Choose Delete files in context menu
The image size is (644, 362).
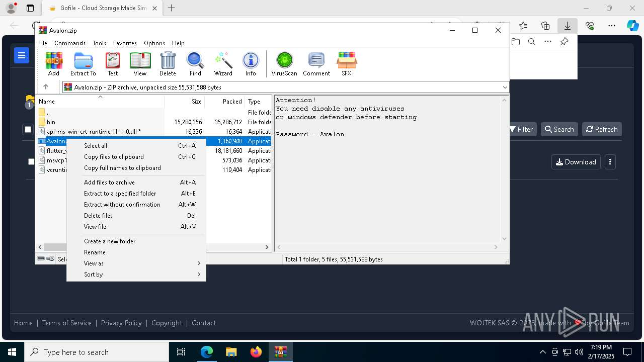point(136,216)
